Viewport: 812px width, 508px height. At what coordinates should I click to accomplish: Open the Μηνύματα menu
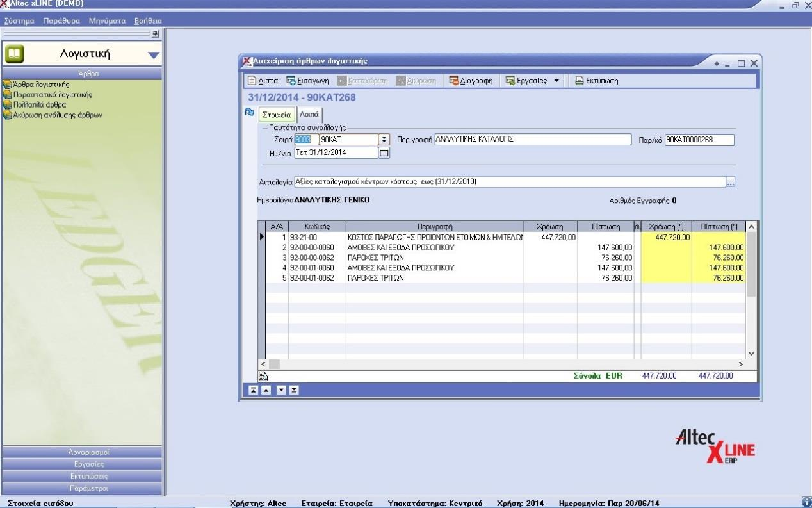[x=107, y=20]
